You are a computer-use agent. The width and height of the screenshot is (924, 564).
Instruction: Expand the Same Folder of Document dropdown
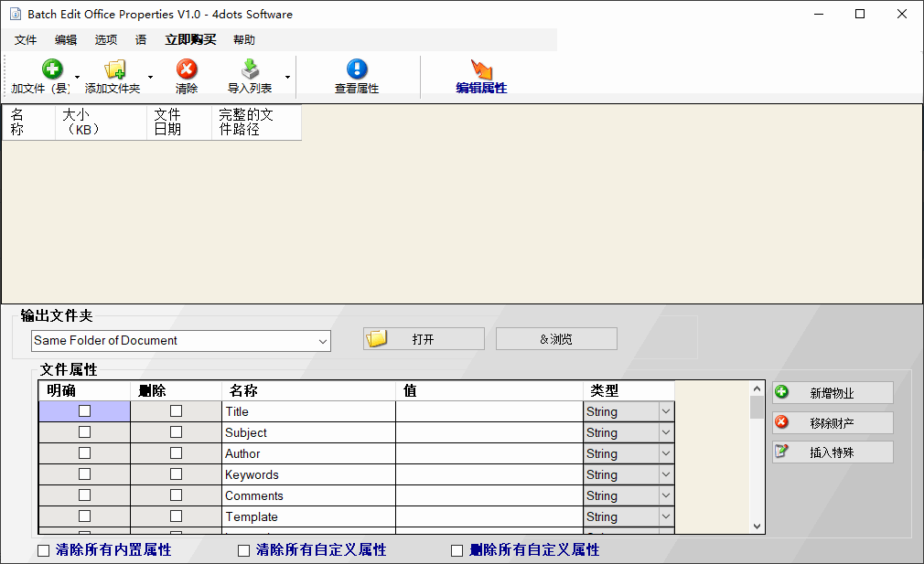(x=322, y=341)
